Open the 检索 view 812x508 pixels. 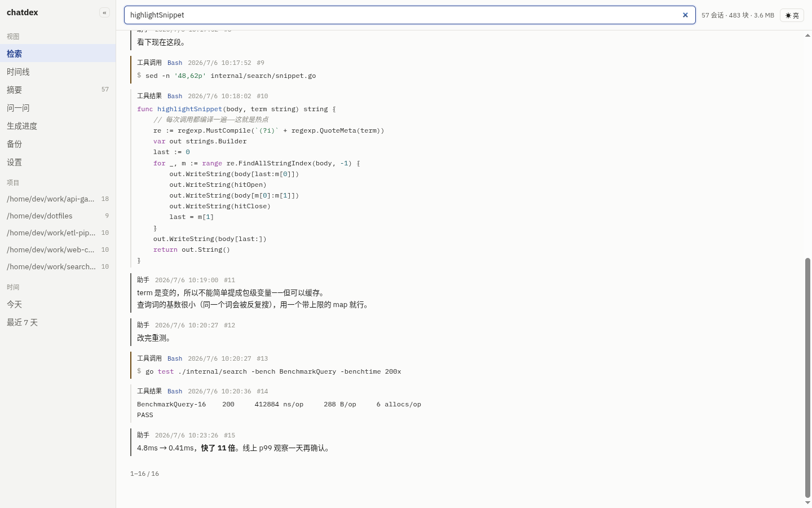click(58, 54)
